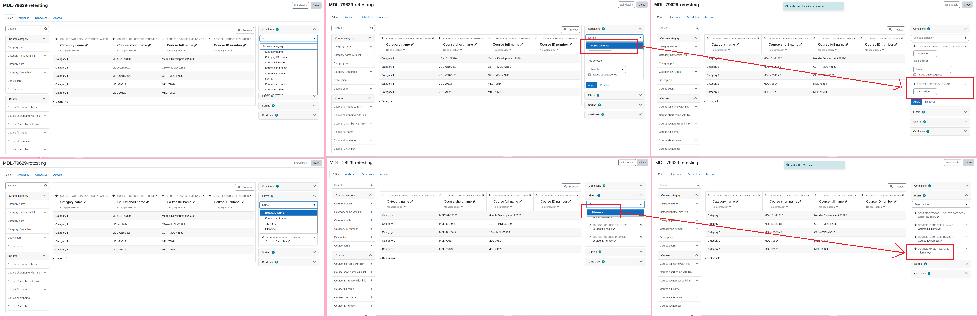
Task: Open category 'Search' dropdown in 'Added condition' screenshot
Action: click(x=932, y=69)
